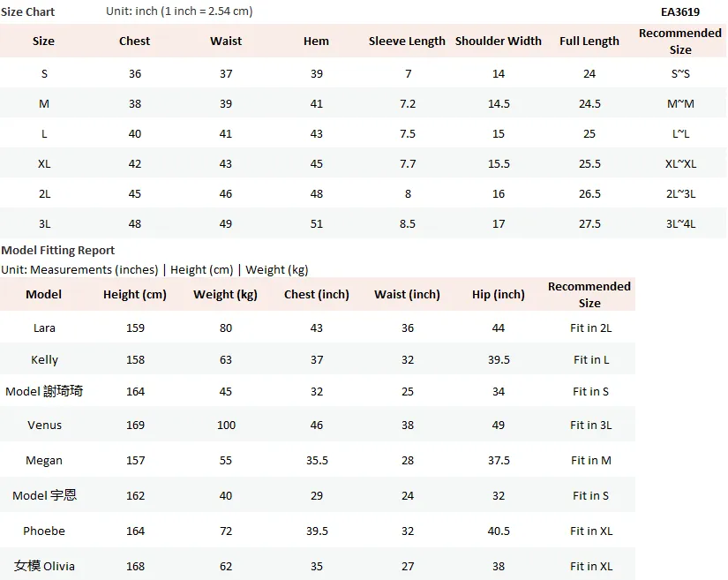Click the Shoulder Width header
Viewport: 728px width, 580px height.
coord(499,41)
